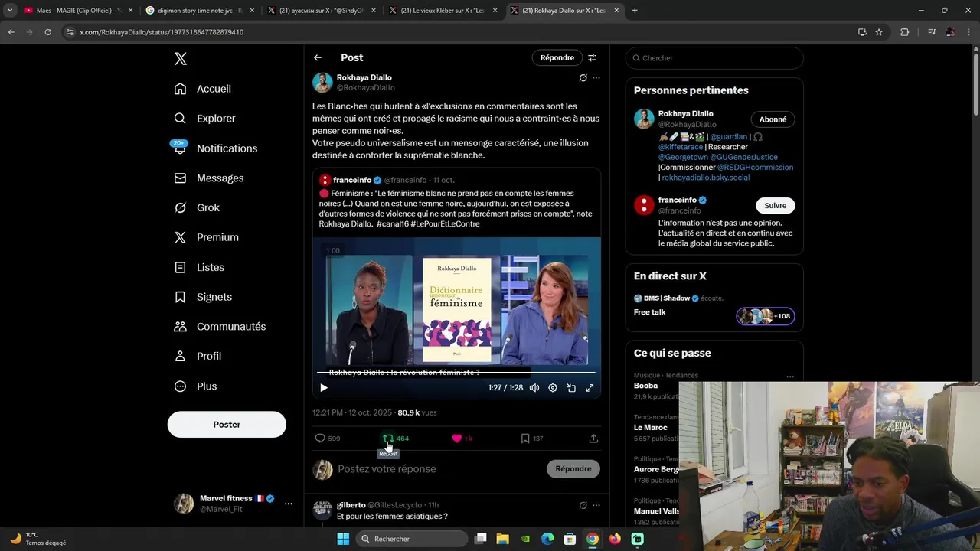Open the Booba trend
Screen dimensions: 980x551
coord(645,386)
